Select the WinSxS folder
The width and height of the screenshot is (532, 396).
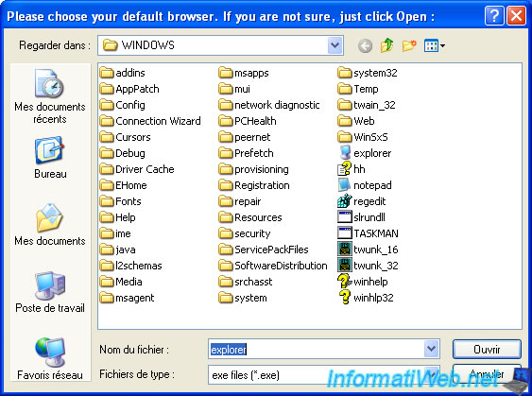[x=363, y=137]
